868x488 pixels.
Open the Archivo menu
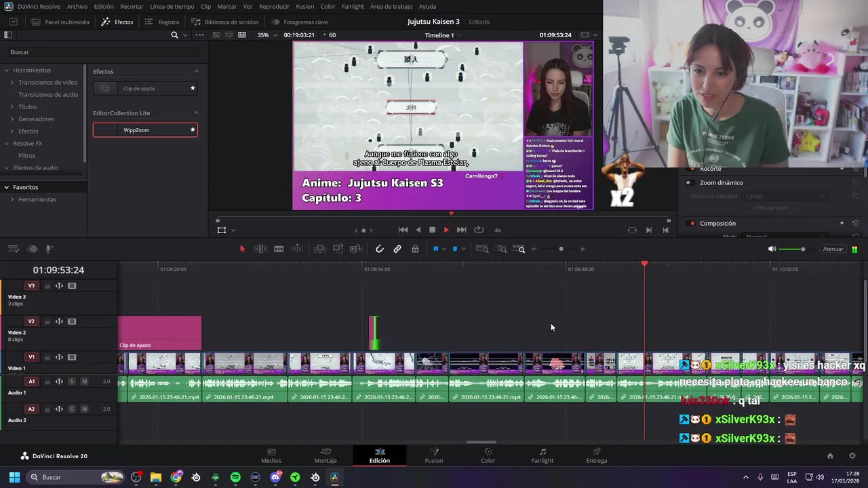click(x=77, y=6)
